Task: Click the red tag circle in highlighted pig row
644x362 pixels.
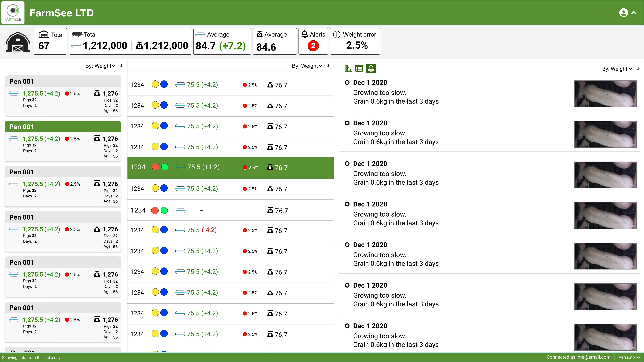Action: point(155,167)
